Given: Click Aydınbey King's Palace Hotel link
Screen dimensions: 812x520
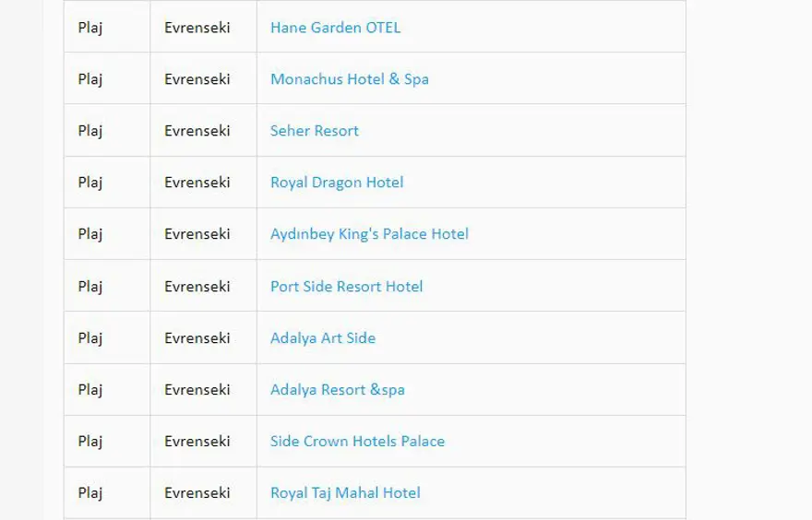Looking at the screenshot, I should pos(369,234).
